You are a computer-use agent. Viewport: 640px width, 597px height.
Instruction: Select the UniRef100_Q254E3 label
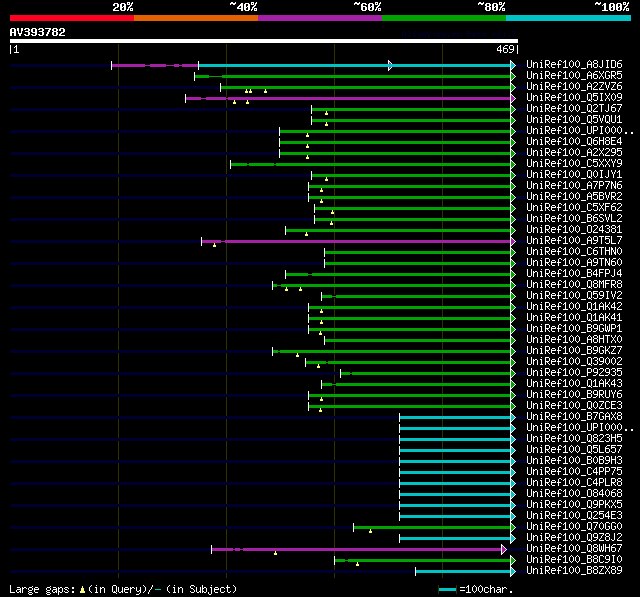click(574, 516)
